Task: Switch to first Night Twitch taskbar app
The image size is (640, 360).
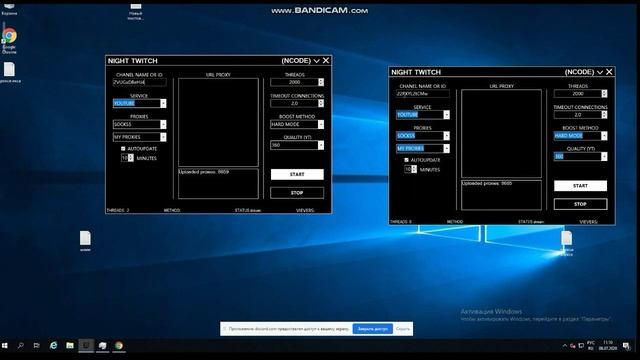Action: pos(86,346)
